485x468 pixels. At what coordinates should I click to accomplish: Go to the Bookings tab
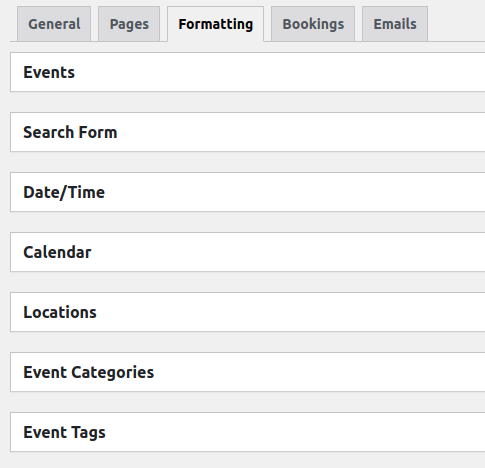(x=313, y=24)
